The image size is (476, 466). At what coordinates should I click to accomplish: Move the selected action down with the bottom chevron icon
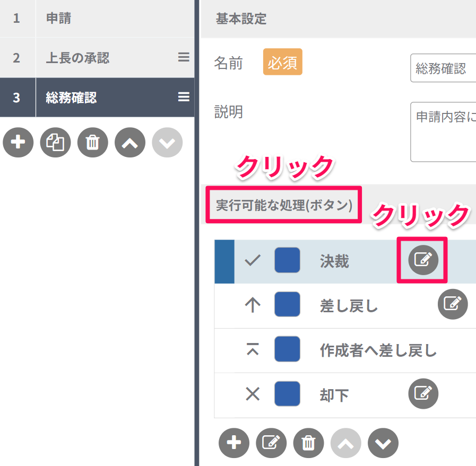(x=383, y=443)
